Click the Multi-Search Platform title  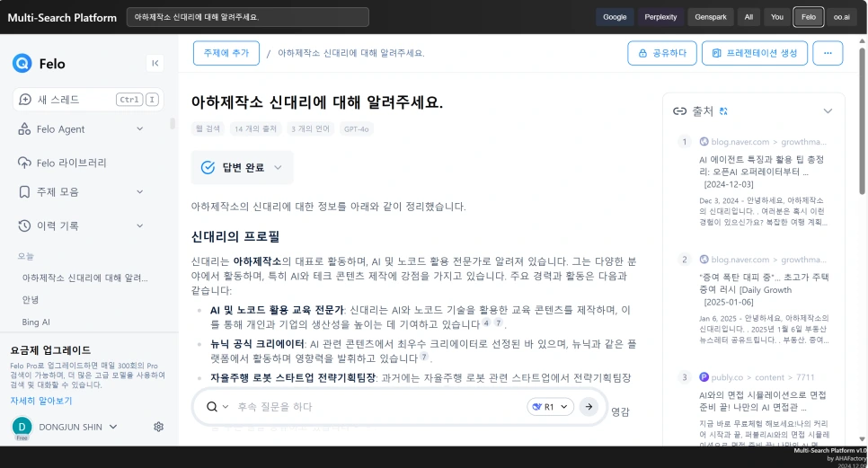pyautogui.click(x=62, y=18)
